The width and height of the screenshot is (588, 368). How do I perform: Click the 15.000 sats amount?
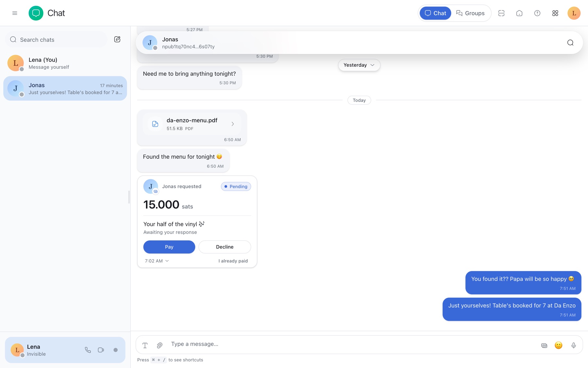pyautogui.click(x=168, y=205)
